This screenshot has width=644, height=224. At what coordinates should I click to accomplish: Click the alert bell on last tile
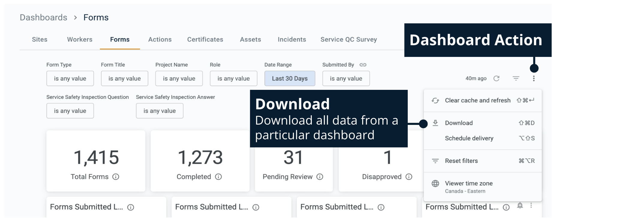520,205
